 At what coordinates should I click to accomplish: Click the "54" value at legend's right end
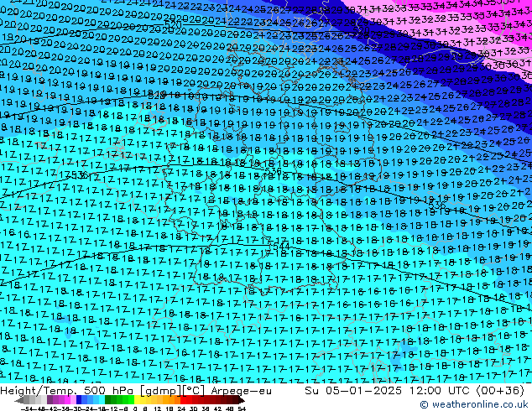pyautogui.click(x=242, y=408)
